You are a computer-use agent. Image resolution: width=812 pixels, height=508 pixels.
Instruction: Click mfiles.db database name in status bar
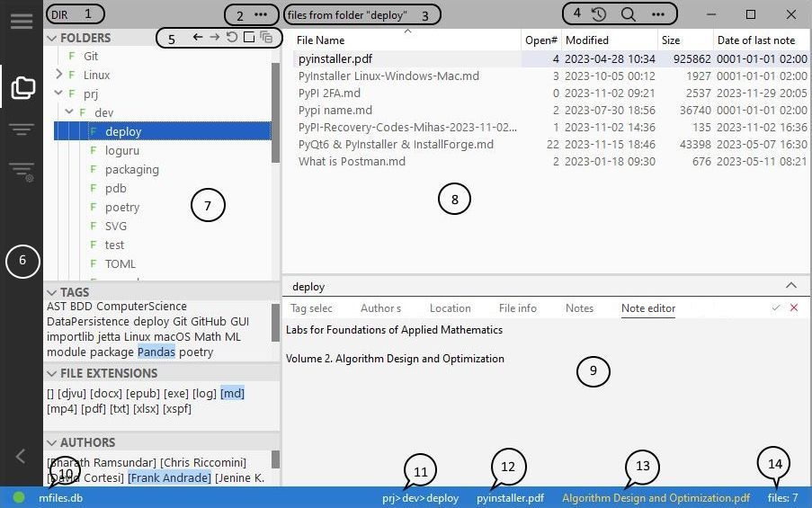[60, 498]
